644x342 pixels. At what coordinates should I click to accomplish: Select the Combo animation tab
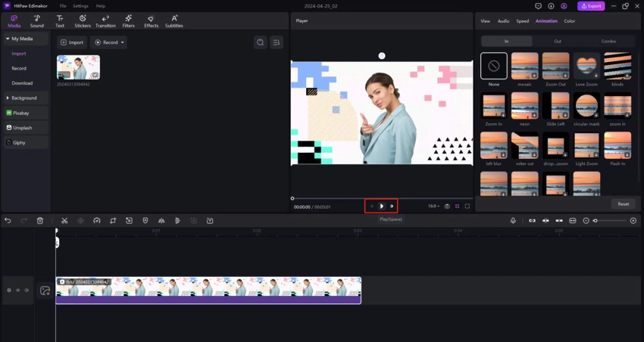608,41
